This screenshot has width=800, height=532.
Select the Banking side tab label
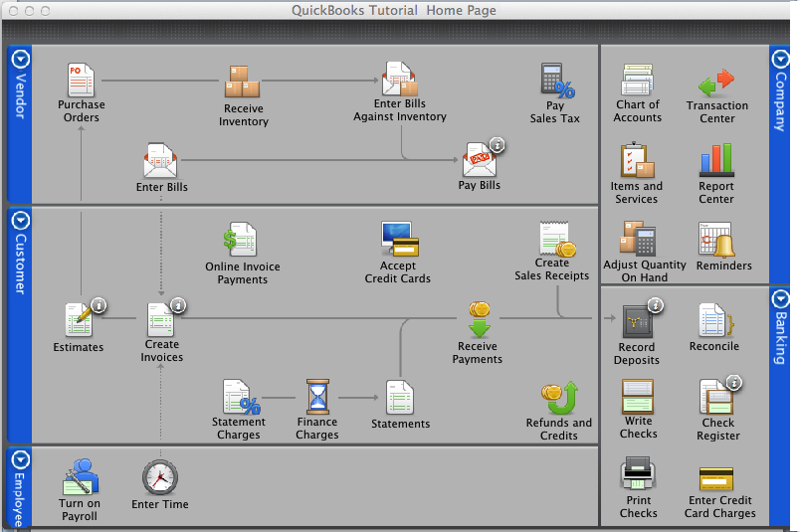[781, 338]
